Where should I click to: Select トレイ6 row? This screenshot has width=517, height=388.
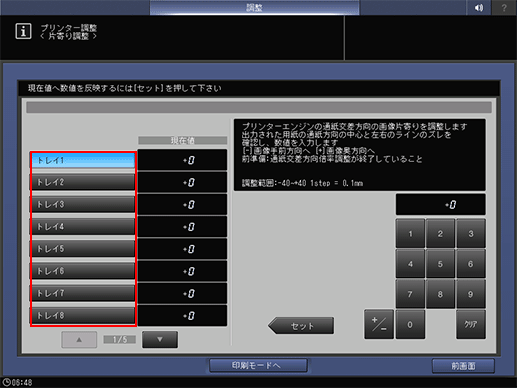83,271
